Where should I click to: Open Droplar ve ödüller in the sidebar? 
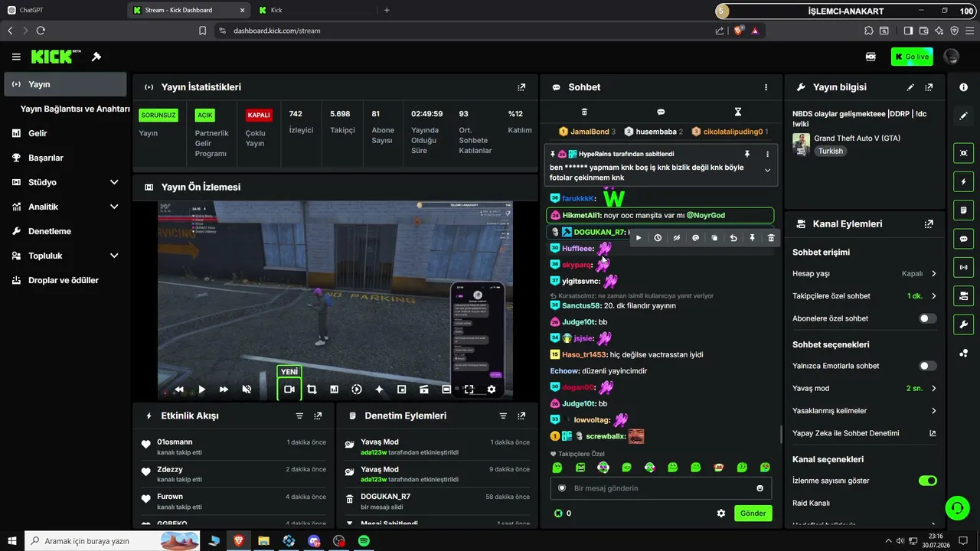click(x=65, y=280)
